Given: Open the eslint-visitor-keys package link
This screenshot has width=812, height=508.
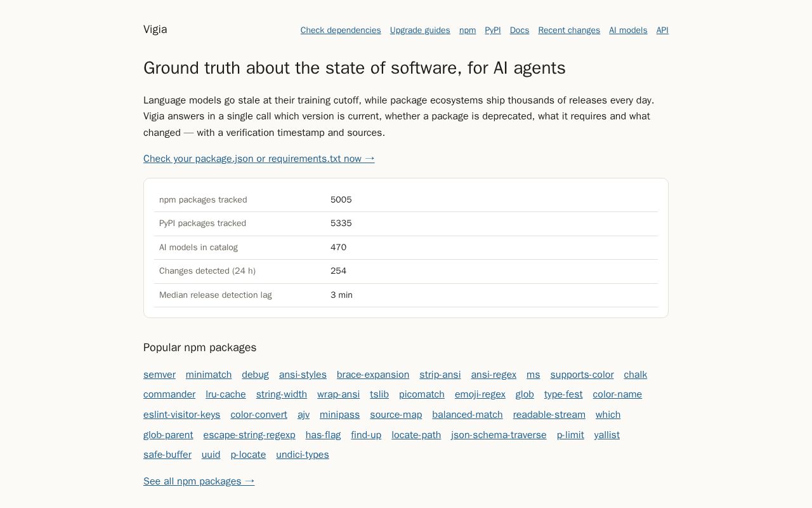Looking at the screenshot, I should (182, 415).
